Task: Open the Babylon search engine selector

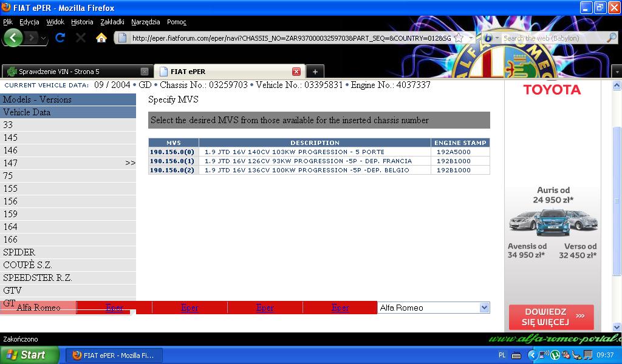Action: [491, 38]
